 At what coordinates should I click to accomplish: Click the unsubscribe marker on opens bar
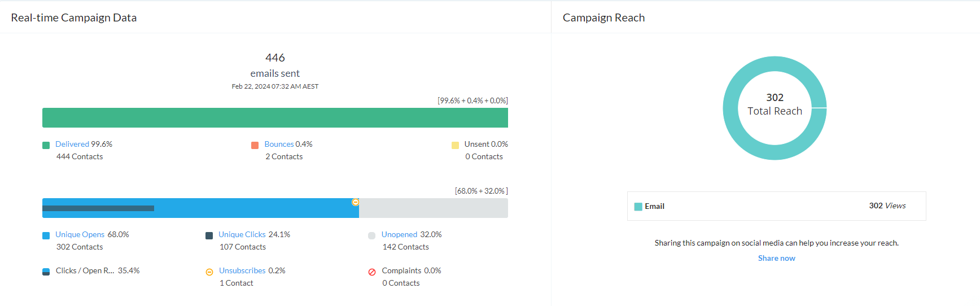tap(356, 202)
